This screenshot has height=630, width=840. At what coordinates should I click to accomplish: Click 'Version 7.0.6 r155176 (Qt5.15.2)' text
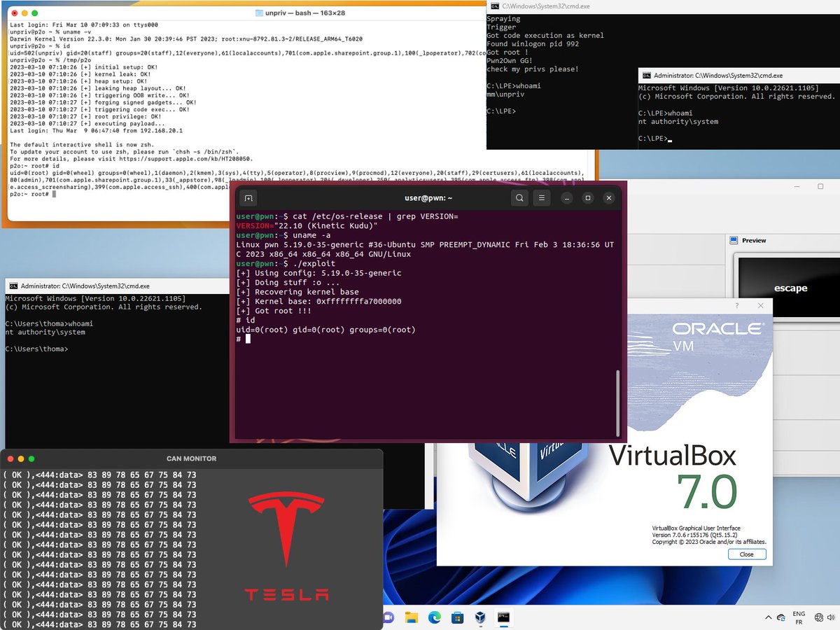[x=694, y=535]
